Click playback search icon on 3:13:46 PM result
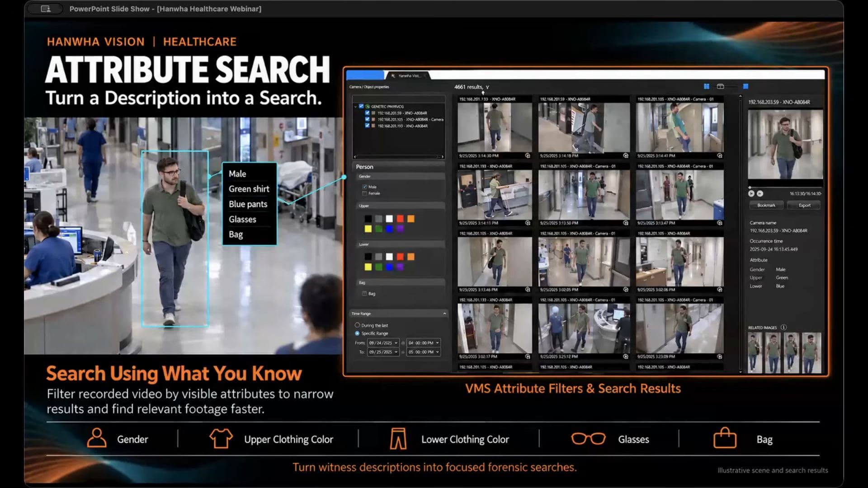Screen dimensions: 868x488 528,290
